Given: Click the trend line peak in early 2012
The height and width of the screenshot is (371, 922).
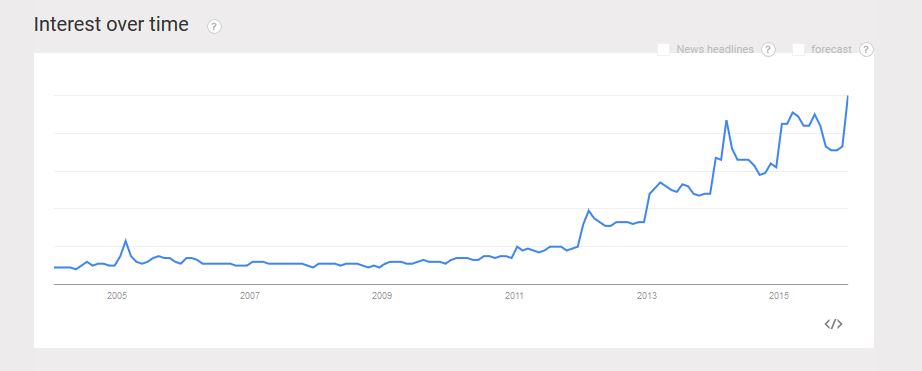Looking at the screenshot, I should [x=588, y=210].
